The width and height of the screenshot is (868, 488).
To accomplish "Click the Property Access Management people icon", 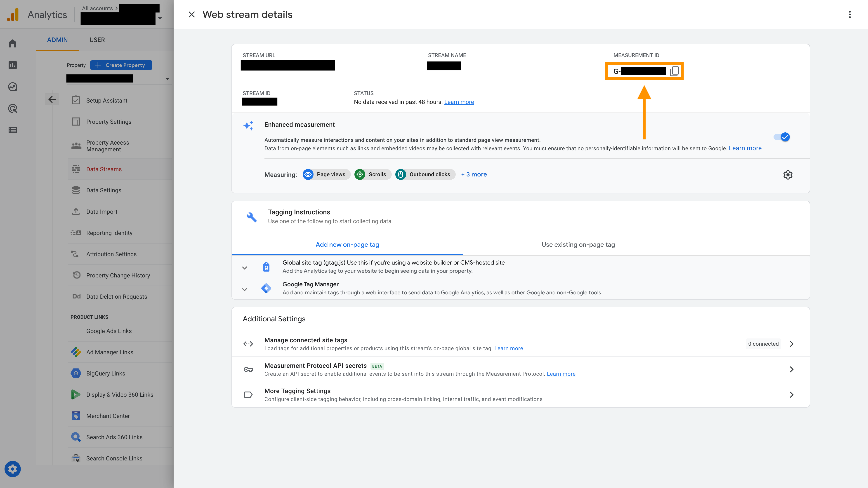I will pos(76,145).
